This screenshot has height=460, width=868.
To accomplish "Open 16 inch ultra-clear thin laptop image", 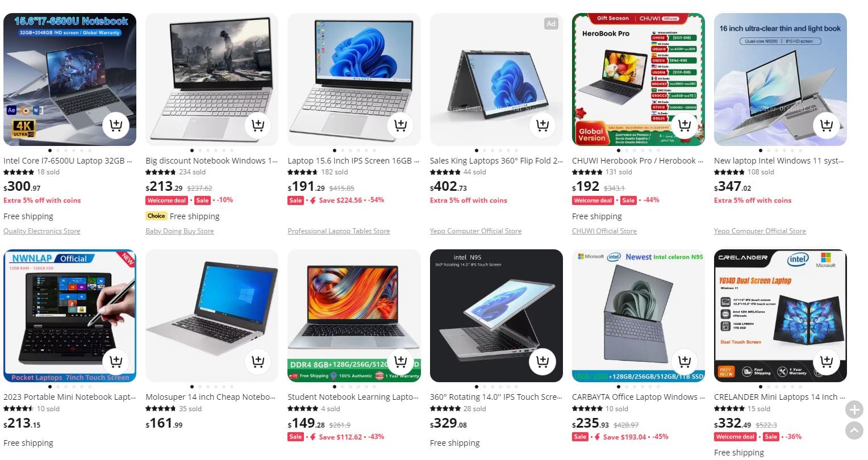I will tap(781, 80).
